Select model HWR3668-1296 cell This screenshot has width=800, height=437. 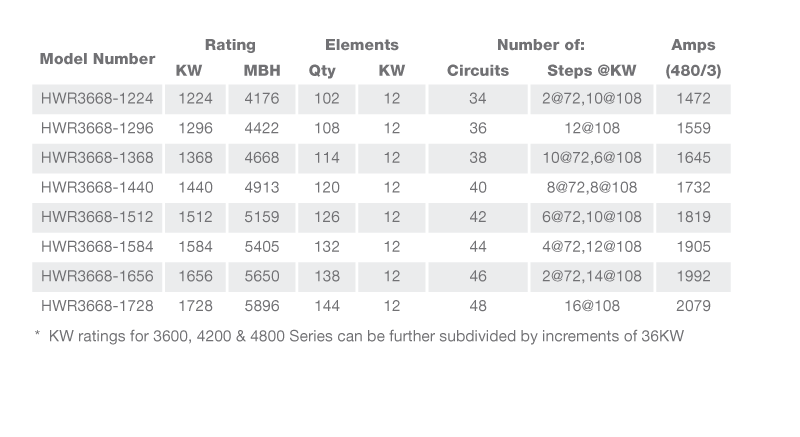pyautogui.click(x=97, y=128)
